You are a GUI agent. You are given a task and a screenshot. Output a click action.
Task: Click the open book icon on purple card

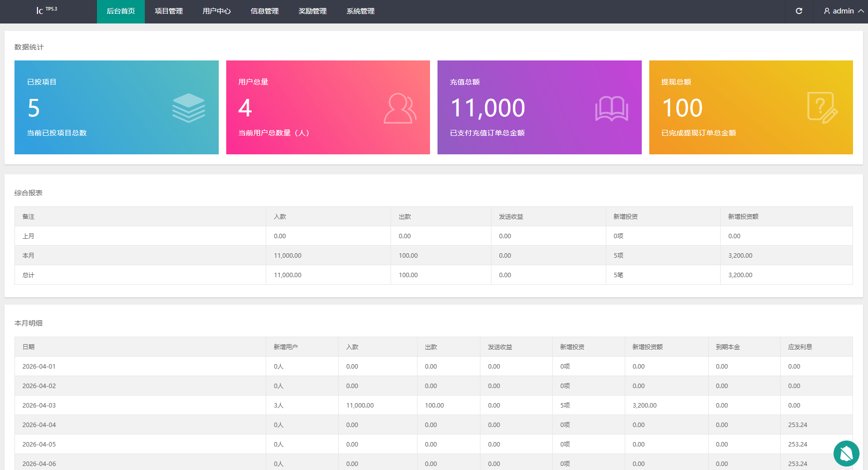point(611,108)
